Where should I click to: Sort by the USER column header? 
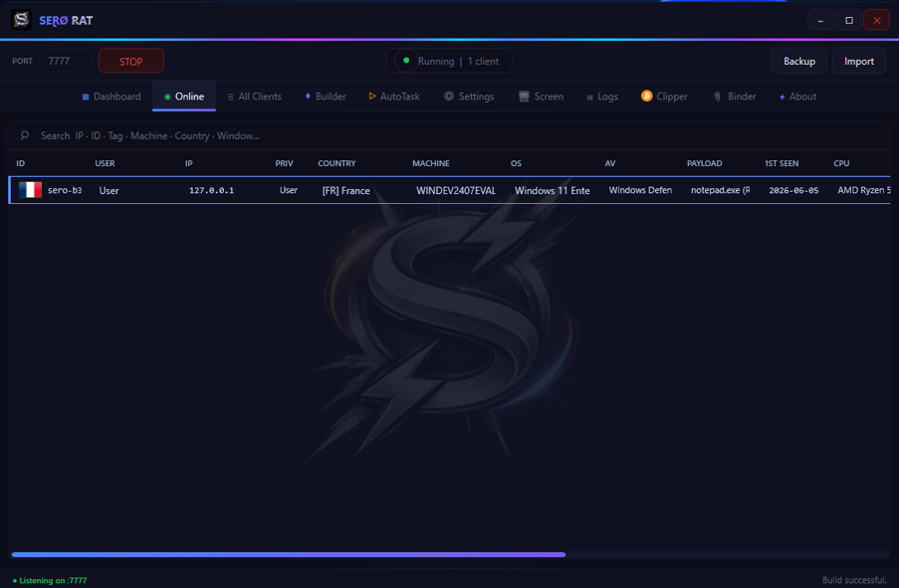tap(105, 163)
